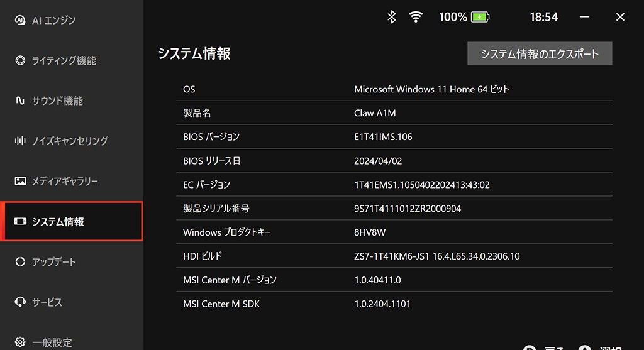The image size is (644, 350).
Task: Click the サービス headset icon
Action: (20, 302)
